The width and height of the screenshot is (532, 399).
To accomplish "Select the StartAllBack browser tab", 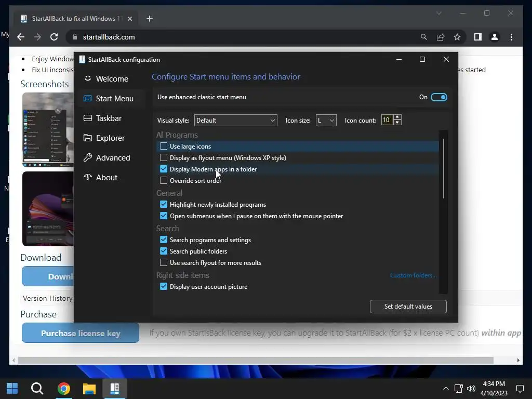I will [76, 19].
